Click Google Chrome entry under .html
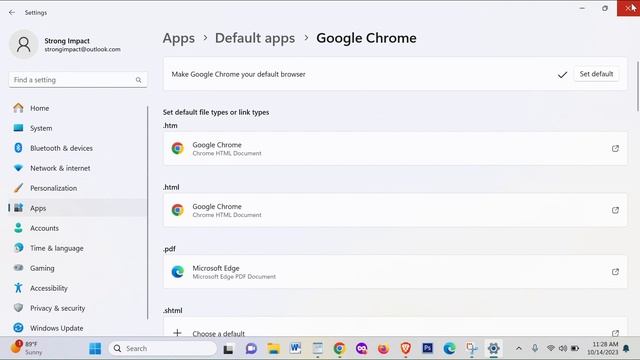The height and width of the screenshot is (360, 640). click(395, 210)
